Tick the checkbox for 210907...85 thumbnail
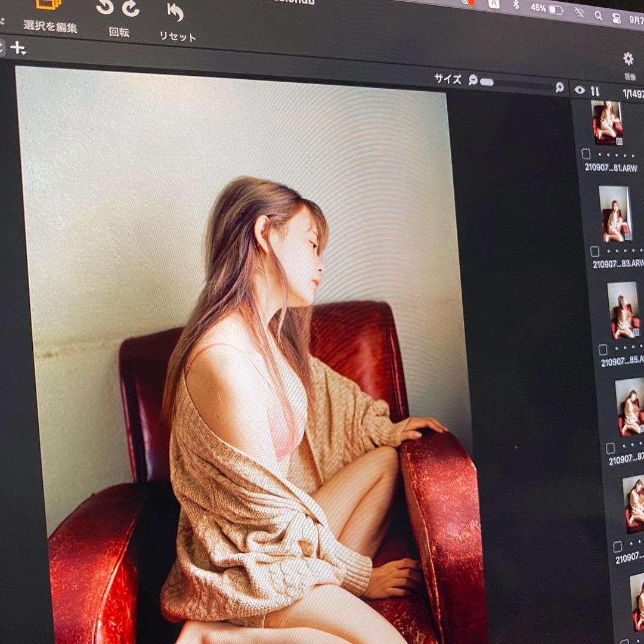The width and height of the screenshot is (644, 644). pos(603,349)
